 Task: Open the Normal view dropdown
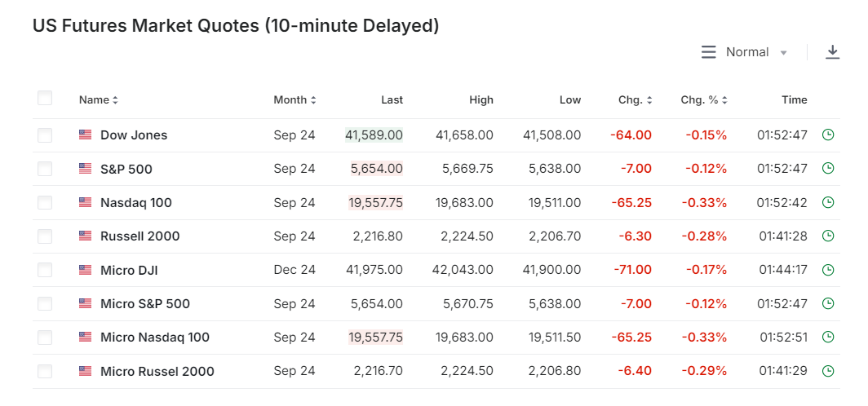(x=756, y=52)
